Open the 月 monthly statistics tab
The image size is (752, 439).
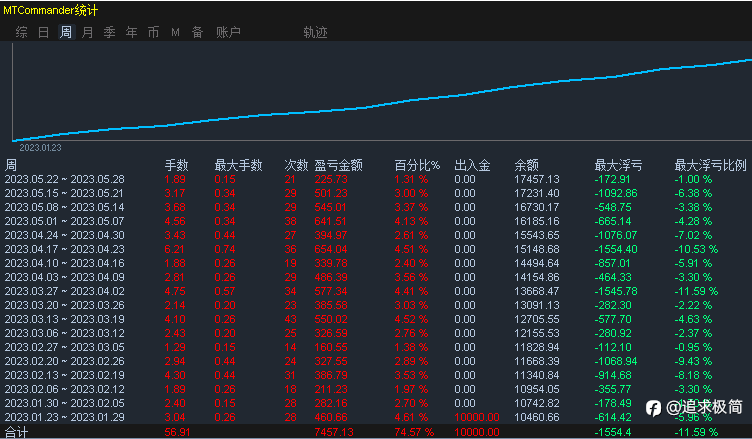(87, 32)
